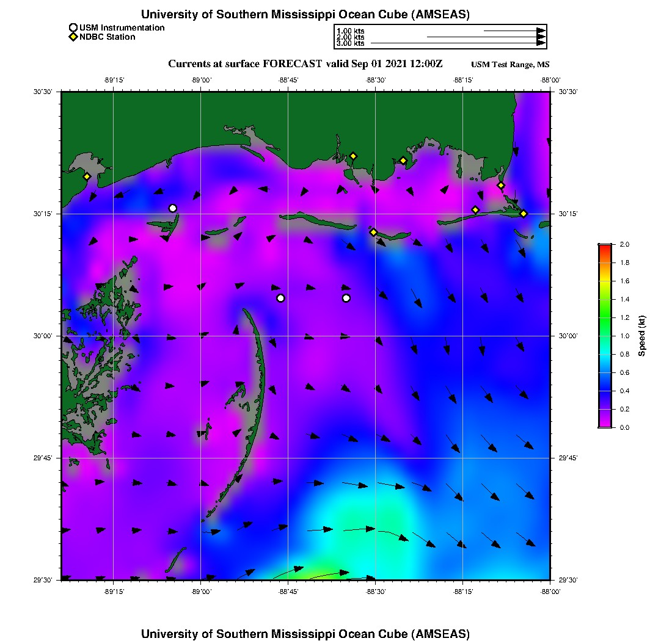Click the "Speed (kt)" color bar axis label
This screenshot has height=641, width=672.
click(x=642, y=336)
